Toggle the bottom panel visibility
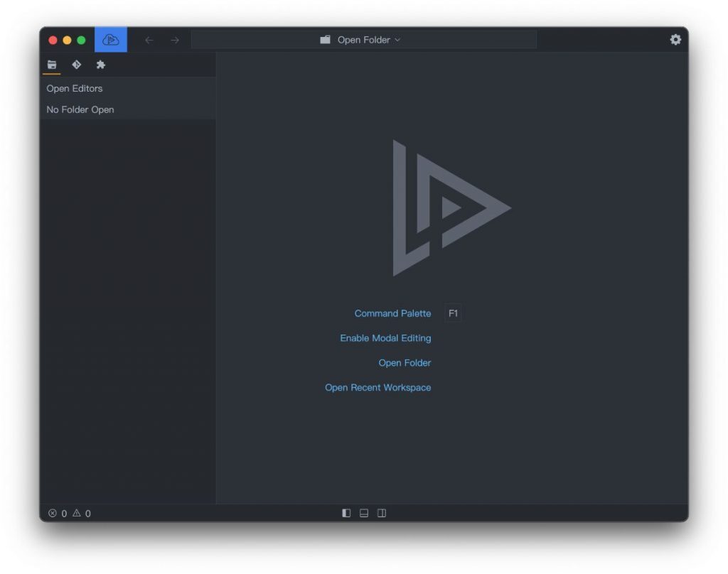The height and width of the screenshot is (574, 728). tap(363, 511)
